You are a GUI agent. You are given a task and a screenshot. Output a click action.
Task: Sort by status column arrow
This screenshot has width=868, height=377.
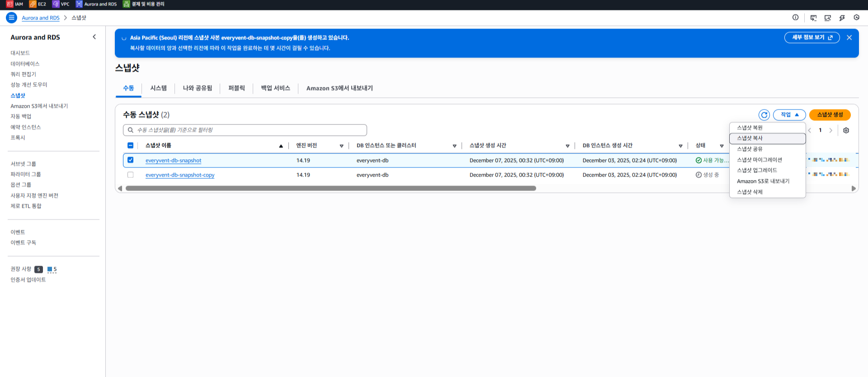722,146
